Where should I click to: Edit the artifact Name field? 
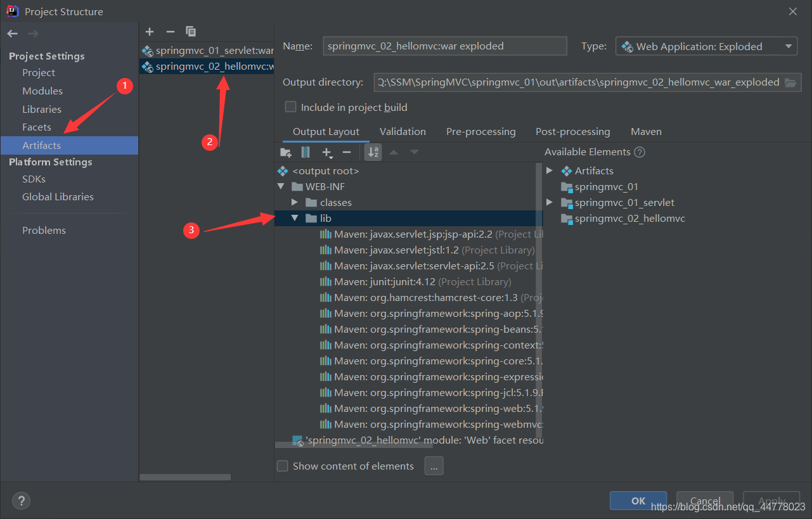(445, 46)
